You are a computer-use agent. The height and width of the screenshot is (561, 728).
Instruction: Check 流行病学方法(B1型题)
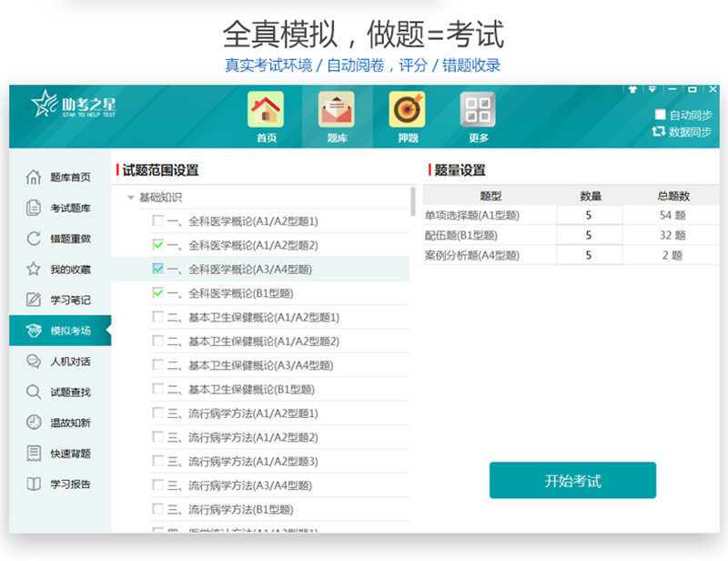pos(157,509)
